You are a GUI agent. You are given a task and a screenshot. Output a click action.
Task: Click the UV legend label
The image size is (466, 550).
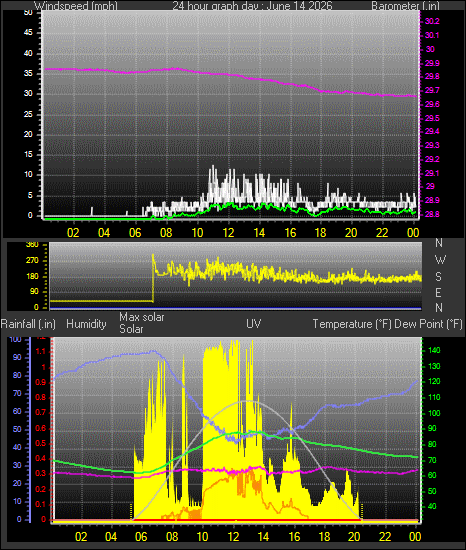[254, 323]
